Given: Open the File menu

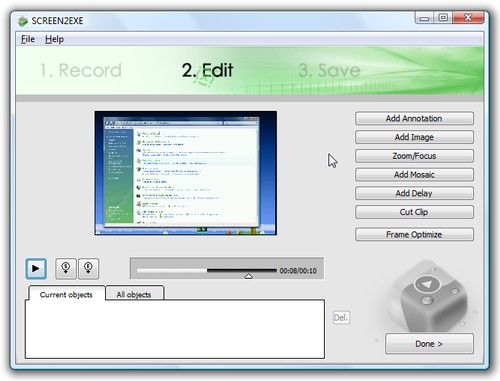Looking at the screenshot, I should 28,39.
